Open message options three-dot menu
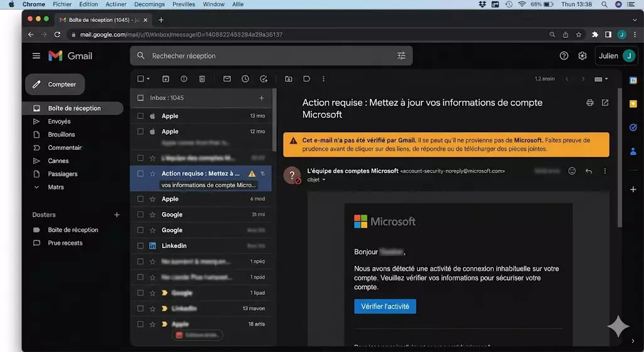 click(605, 171)
